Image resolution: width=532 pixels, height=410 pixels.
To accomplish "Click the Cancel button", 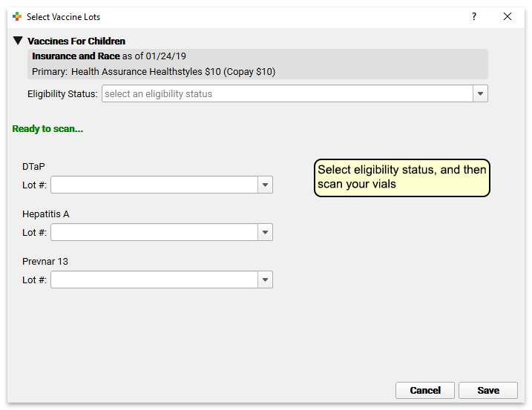I will click(x=425, y=390).
